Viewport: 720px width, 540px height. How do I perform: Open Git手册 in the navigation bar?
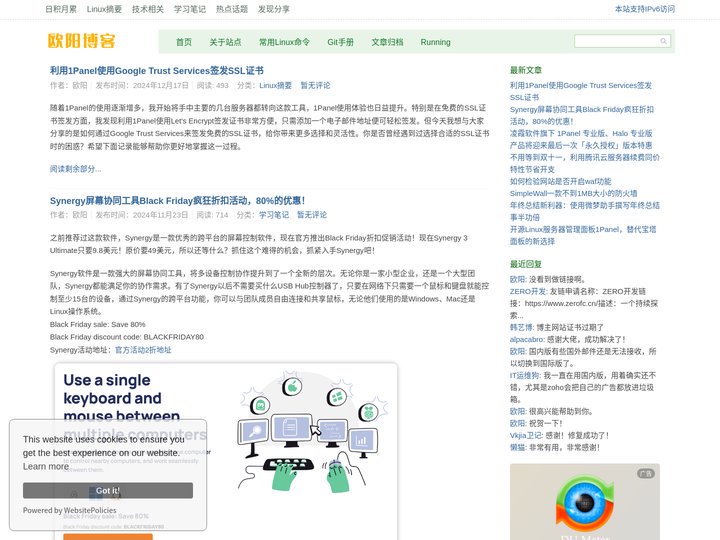[340, 42]
